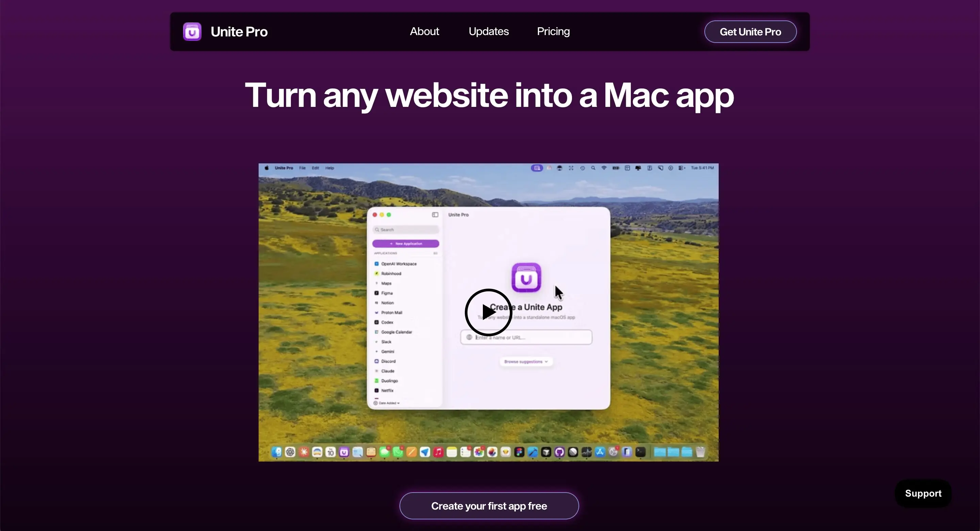Open the About nav link
Screen dimensions: 980x531
(424, 32)
